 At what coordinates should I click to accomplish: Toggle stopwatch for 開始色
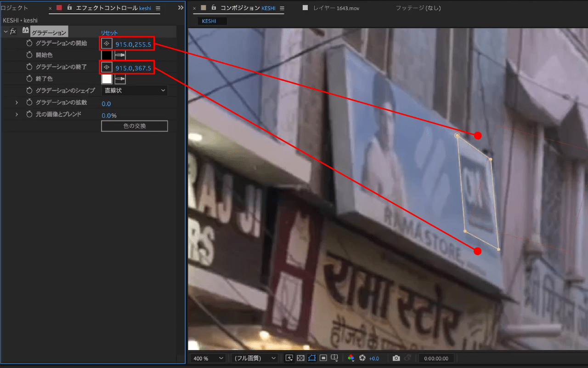[x=29, y=55]
